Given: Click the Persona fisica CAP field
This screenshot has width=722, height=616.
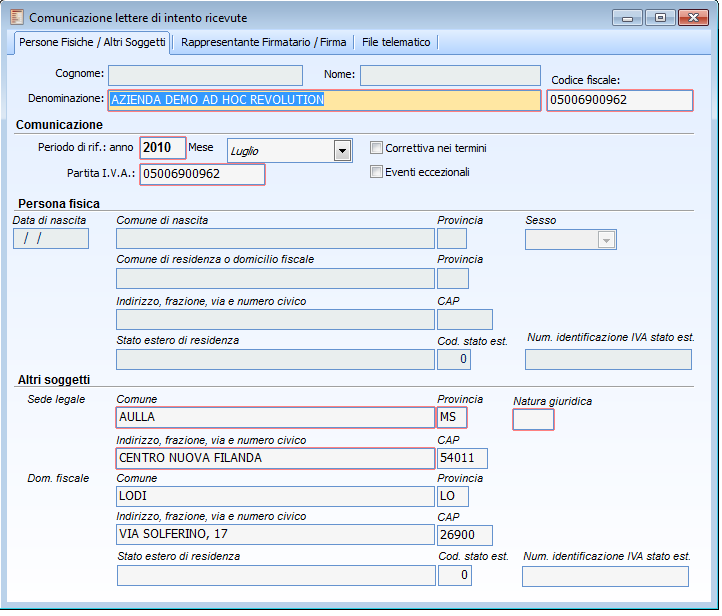Looking at the screenshot, I should [x=465, y=320].
